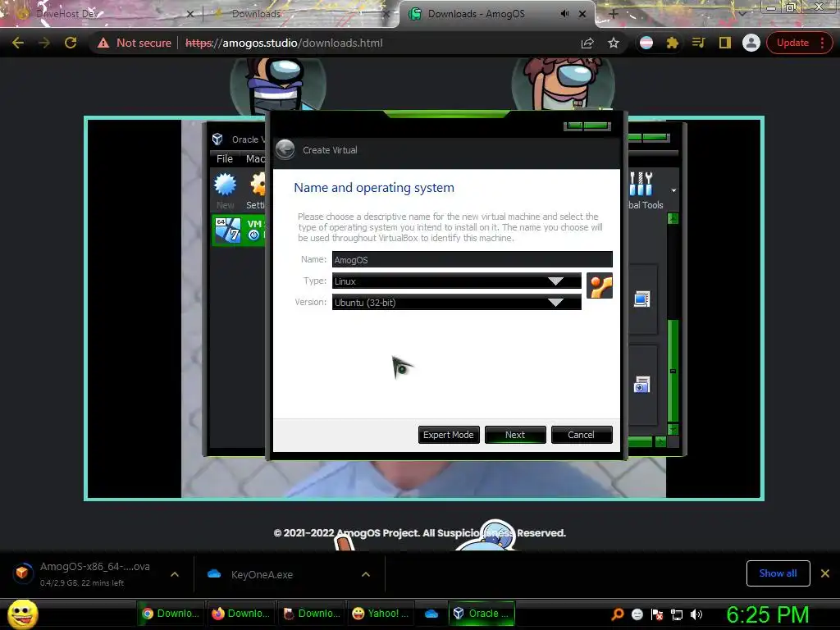Switch to Yahoo! taskbar button

point(381,614)
